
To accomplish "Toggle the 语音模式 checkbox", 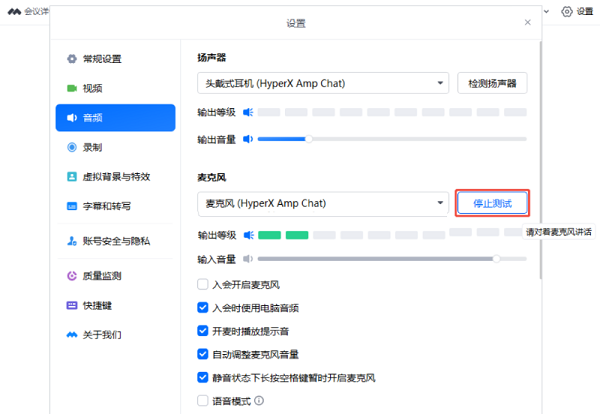I will pyautogui.click(x=203, y=401).
